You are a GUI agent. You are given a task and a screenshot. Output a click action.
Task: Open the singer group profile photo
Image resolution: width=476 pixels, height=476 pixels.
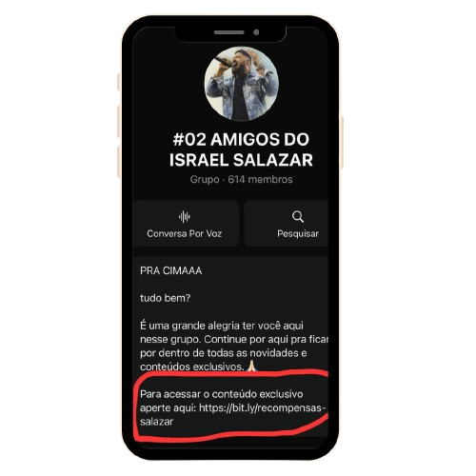[x=241, y=84]
